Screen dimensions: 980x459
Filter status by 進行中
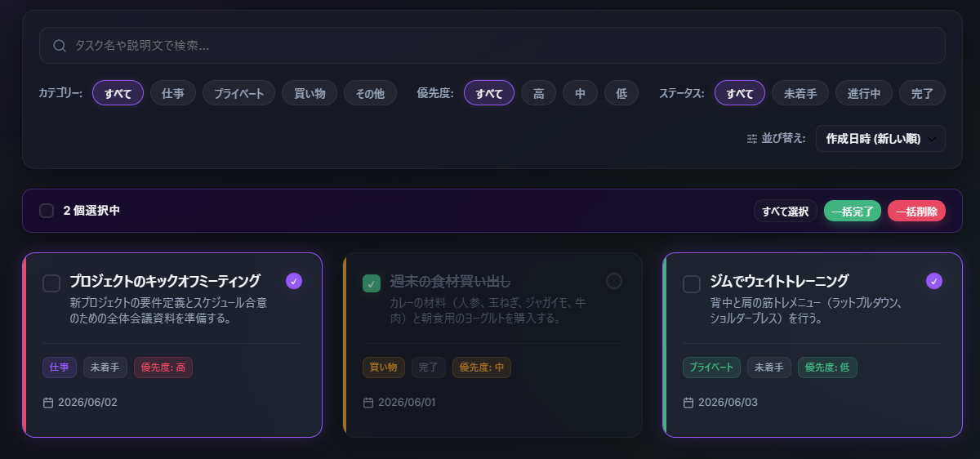[864, 93]
